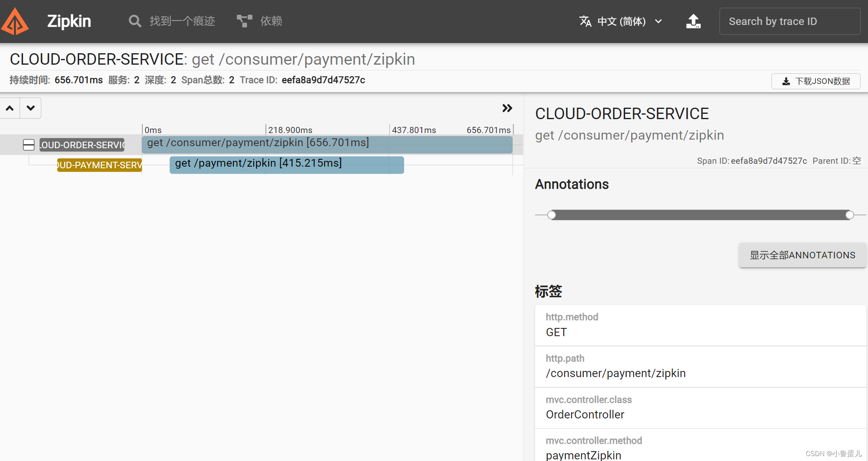Click the right annotation slider handle

[850, 215]
